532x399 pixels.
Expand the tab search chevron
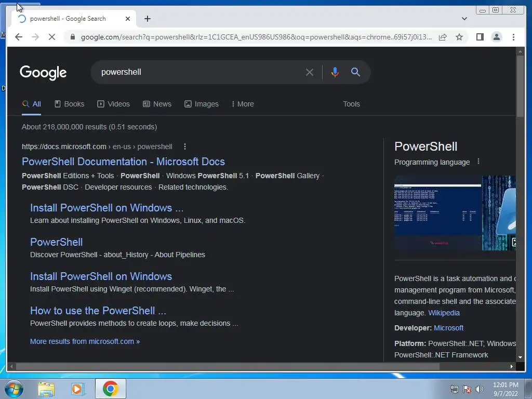click(x=464, y=19)
